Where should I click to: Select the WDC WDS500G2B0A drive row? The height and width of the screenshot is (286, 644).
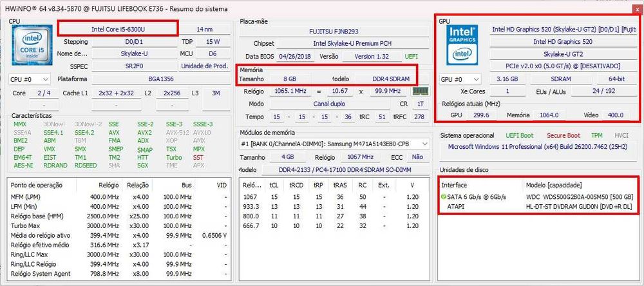[x=537, y=197]
